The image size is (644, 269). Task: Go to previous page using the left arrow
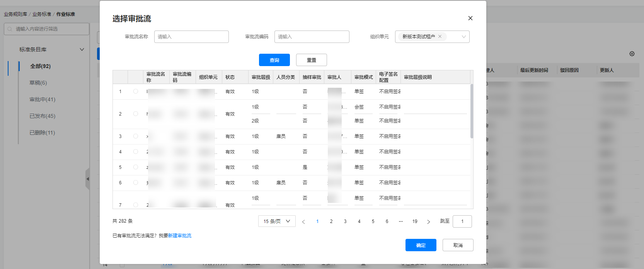pyautogui.click(x=303, y=221)
